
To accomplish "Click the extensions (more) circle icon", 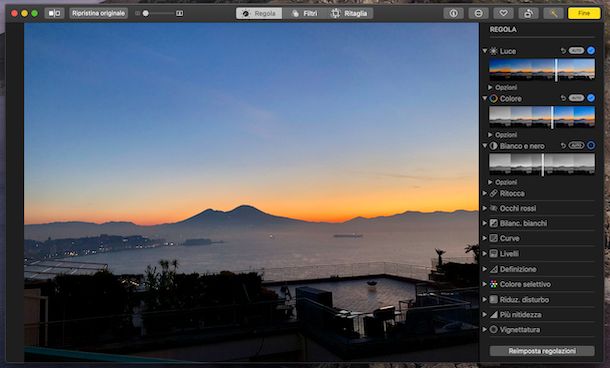I will pos(479,13).
